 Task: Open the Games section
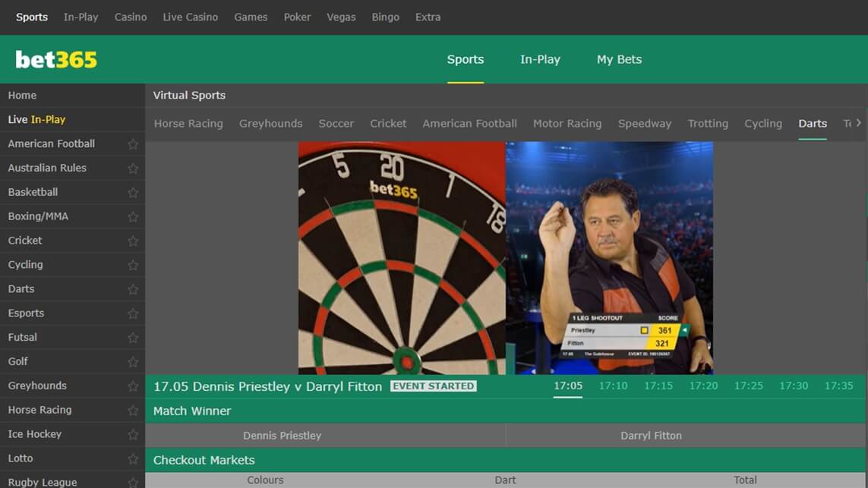click(x=251, y=17)
